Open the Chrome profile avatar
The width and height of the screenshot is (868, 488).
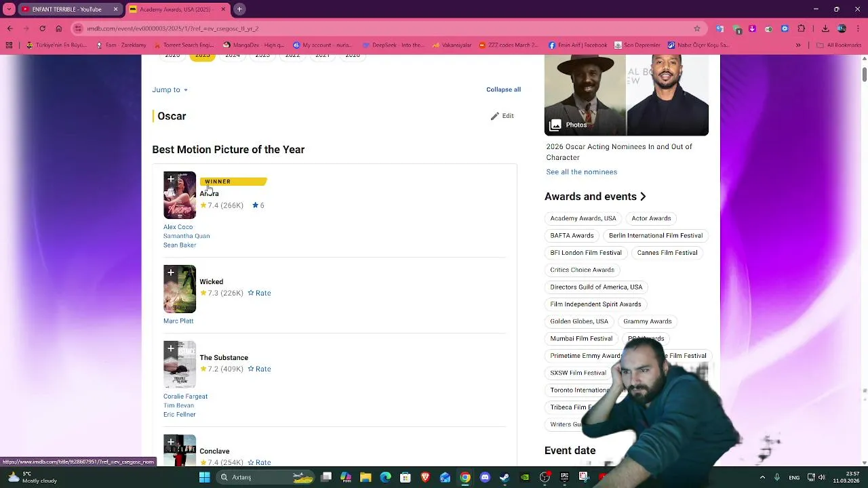coord(842,28)
